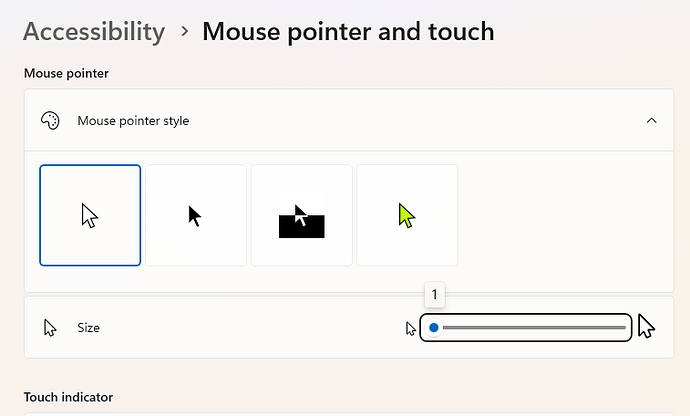690x416 pixels.
Task: Click the Mouse pointer and touch title
Action: [348, 32]
